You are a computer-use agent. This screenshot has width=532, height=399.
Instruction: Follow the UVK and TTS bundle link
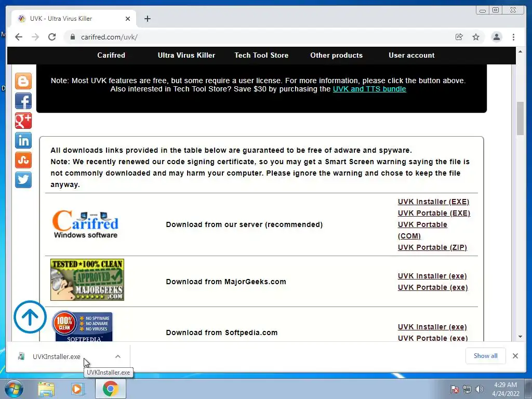pos(369,89)
